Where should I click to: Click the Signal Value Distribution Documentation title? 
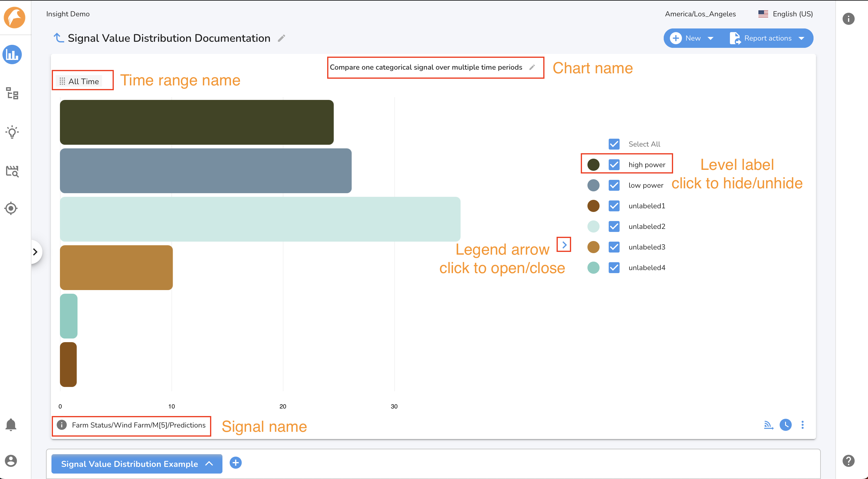(169, 38)
